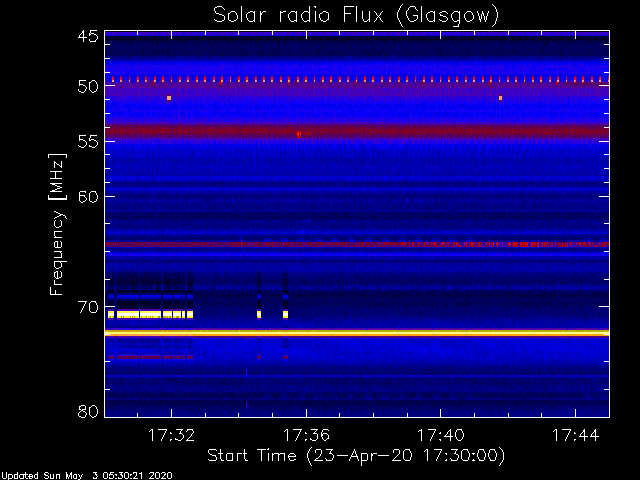Click the 45 frequency tick label
Screen dimensions: 640x480
[88, 36]
